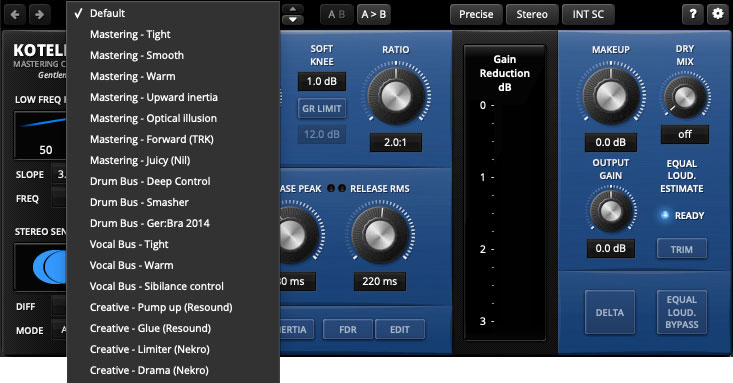Click the Release RMS knob
The height and width of the screenshot is (383, 733).
[380, 234]
